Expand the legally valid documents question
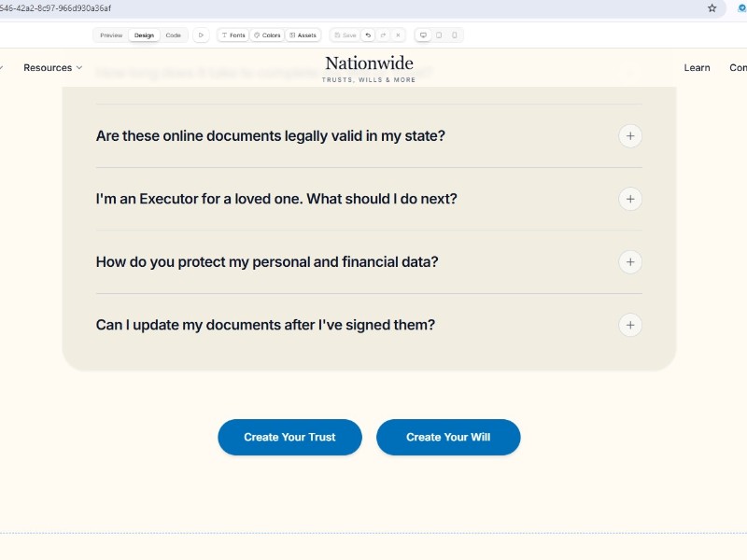 point(630,136)
